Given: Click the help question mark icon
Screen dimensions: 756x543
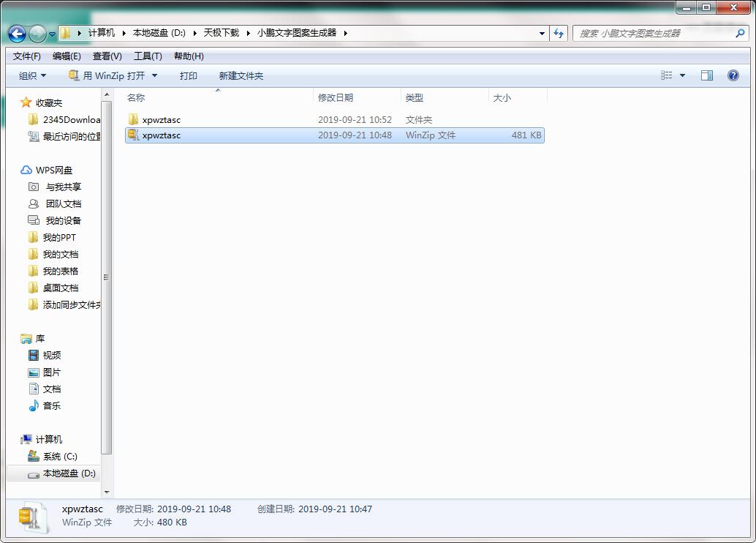Looking at the screenshot, I should [x=732, y=75].
